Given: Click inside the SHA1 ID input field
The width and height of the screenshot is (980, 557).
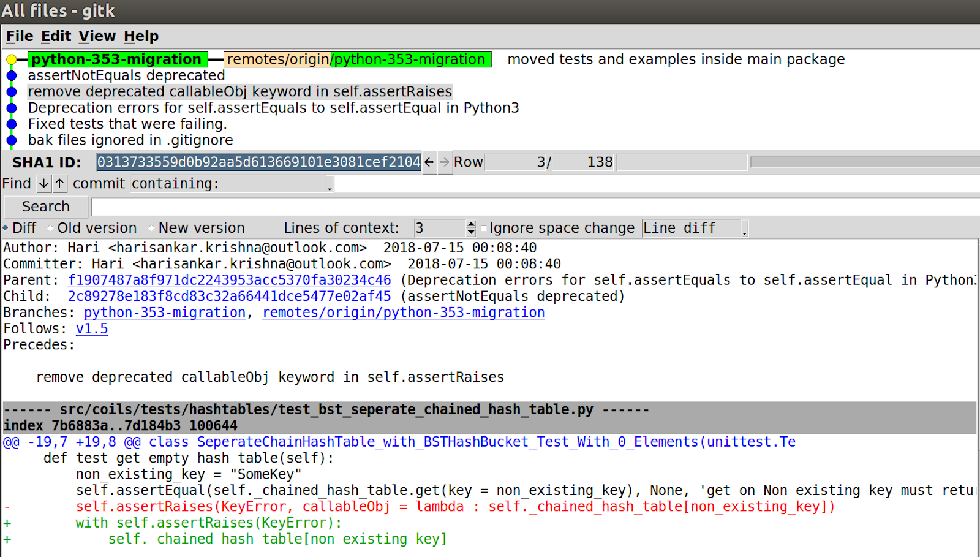Looking at the screenshot, I should click(257, 162).
